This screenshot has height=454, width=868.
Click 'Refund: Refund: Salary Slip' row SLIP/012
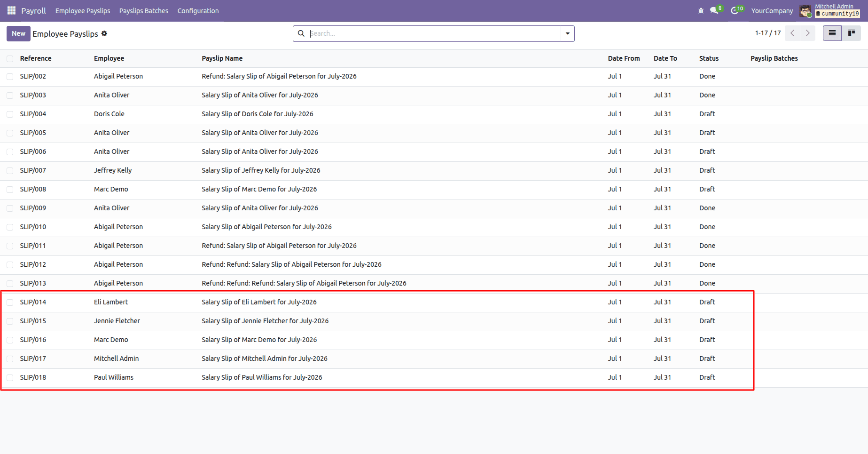(x=292, y=264)
